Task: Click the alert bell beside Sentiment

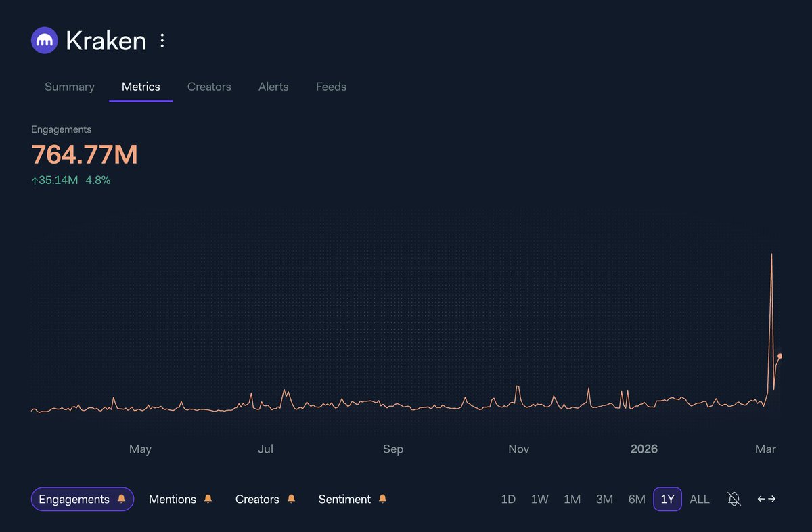Action: (x=382, y=499)
